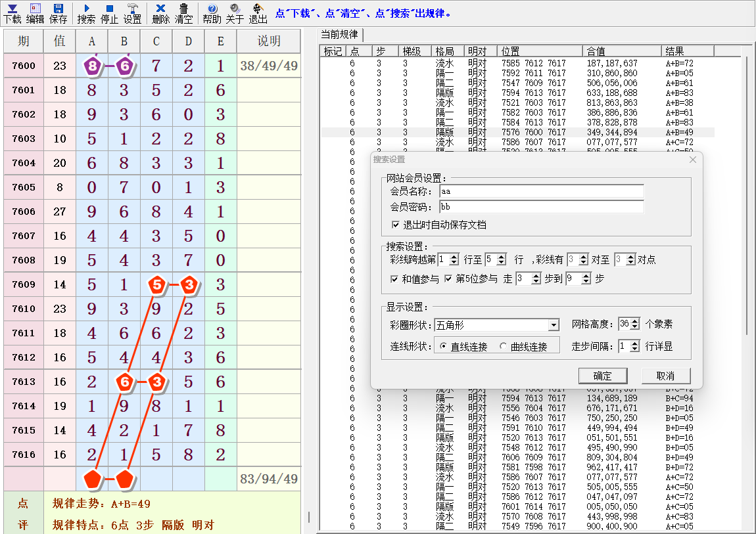Click the 保存 (save) toolbar icon
756x534 pixels.
[x=59, y=14]
